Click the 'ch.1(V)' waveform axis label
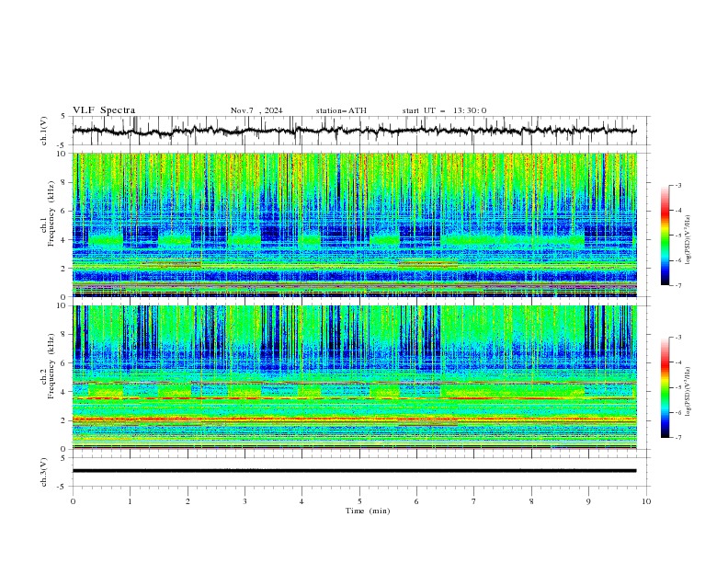728x563 pixels. 44,131
